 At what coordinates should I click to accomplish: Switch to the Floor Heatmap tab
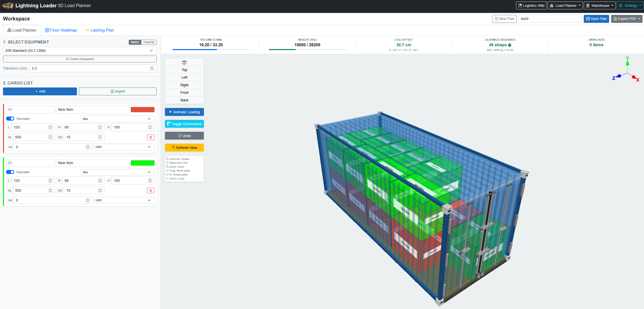tap(61, 30)
